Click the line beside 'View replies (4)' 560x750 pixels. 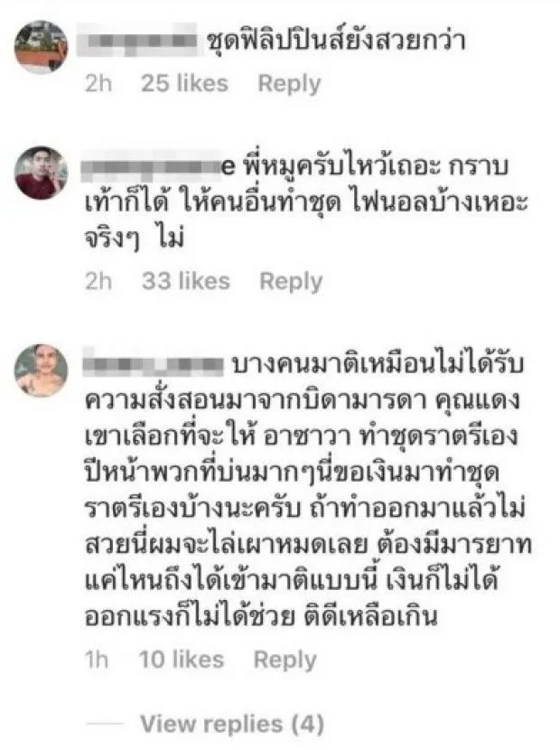click(105, 724)
